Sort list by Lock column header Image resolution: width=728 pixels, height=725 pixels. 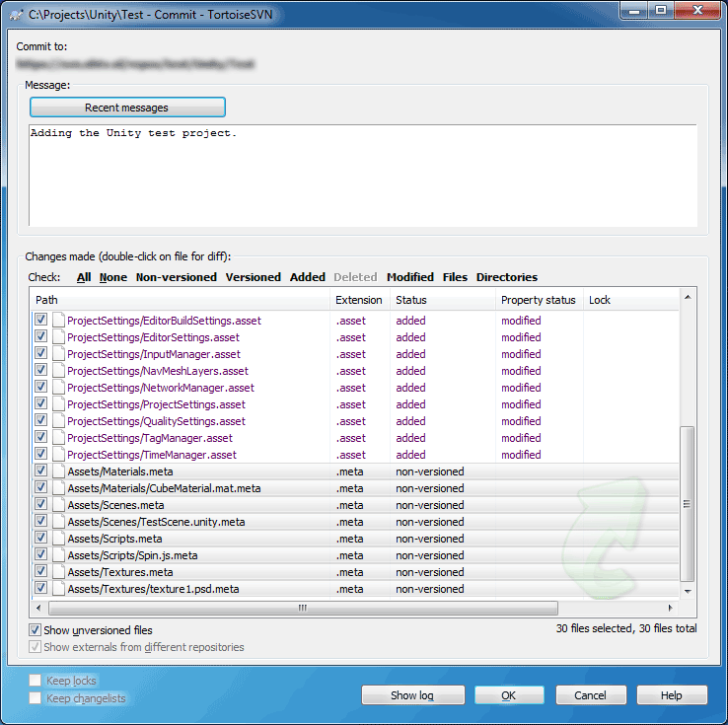[x=630, y=300]
